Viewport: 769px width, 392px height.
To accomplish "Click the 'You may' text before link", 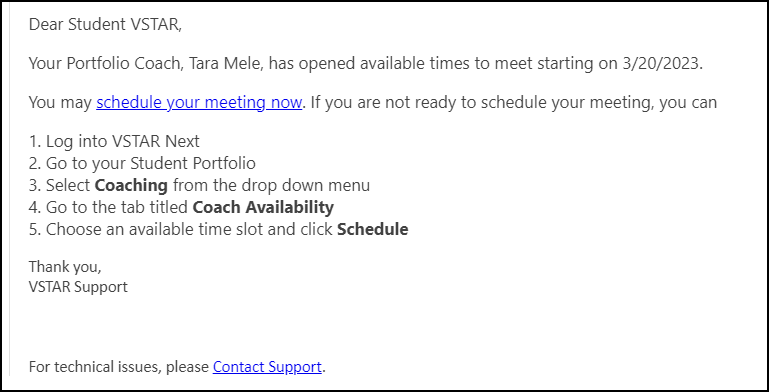I will tap(60, 103).
